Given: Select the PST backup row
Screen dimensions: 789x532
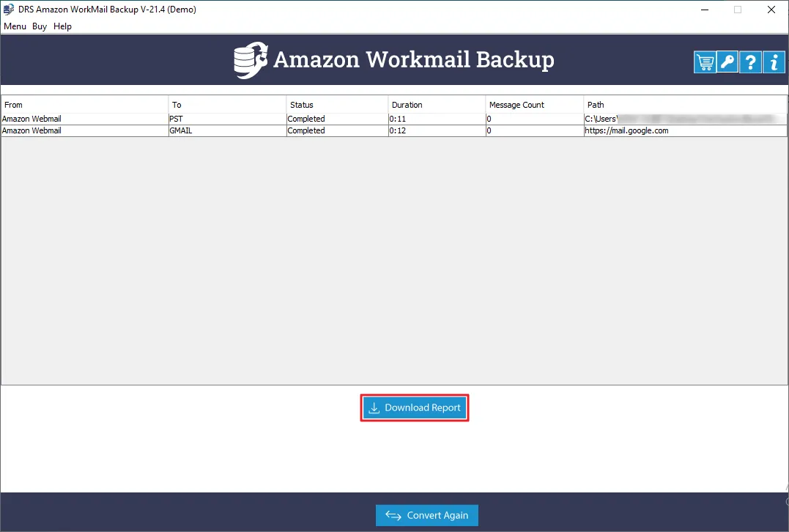Looking at the screenshot, I should pyautogui.click(x=394, y=119).
